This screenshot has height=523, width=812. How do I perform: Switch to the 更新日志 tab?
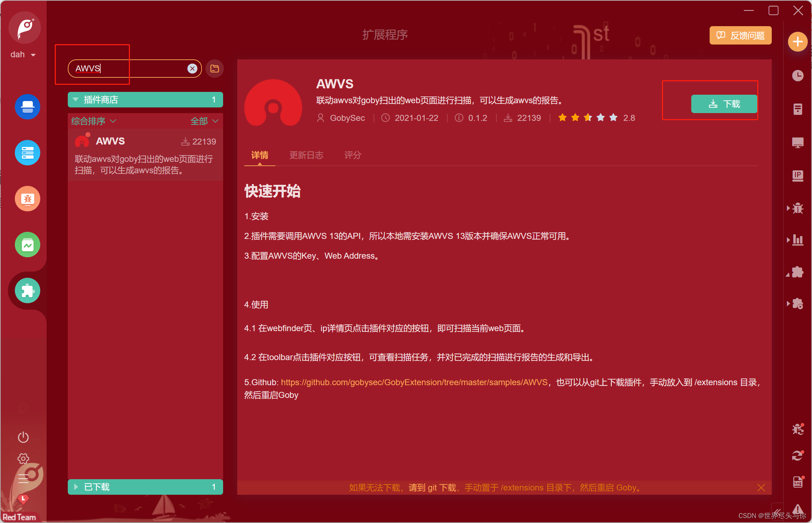coord(306,155)
